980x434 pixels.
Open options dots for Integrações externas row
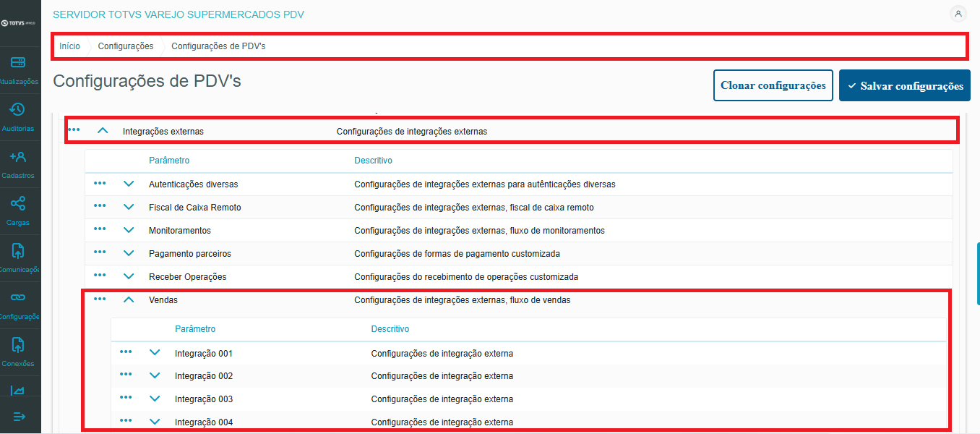pos(74,129)
